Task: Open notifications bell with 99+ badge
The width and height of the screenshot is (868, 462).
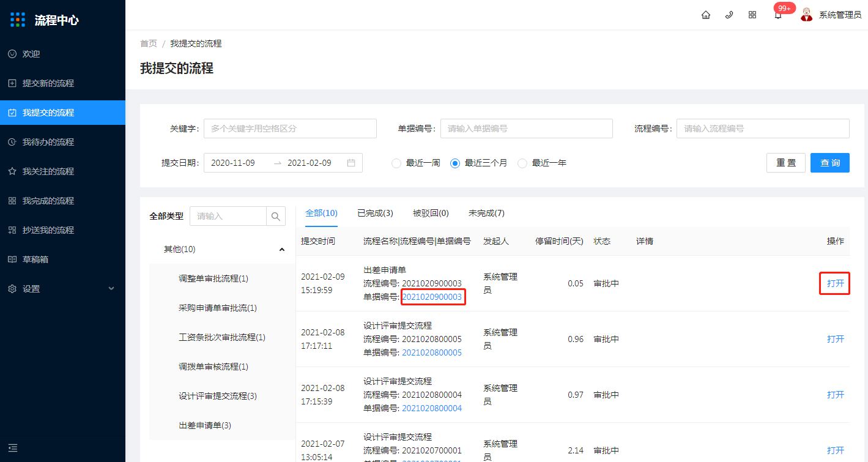Action: click(x=778, y=15)
